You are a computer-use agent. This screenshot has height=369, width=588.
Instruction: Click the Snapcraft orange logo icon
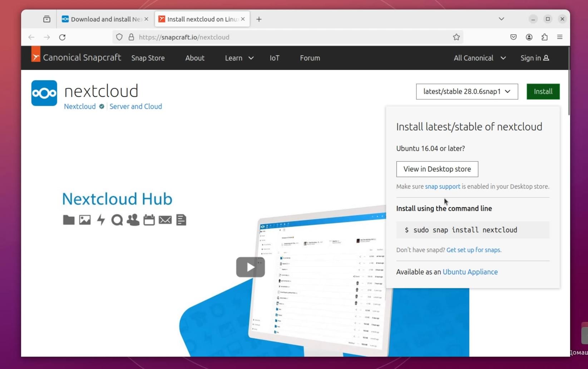tap(36, 54)
